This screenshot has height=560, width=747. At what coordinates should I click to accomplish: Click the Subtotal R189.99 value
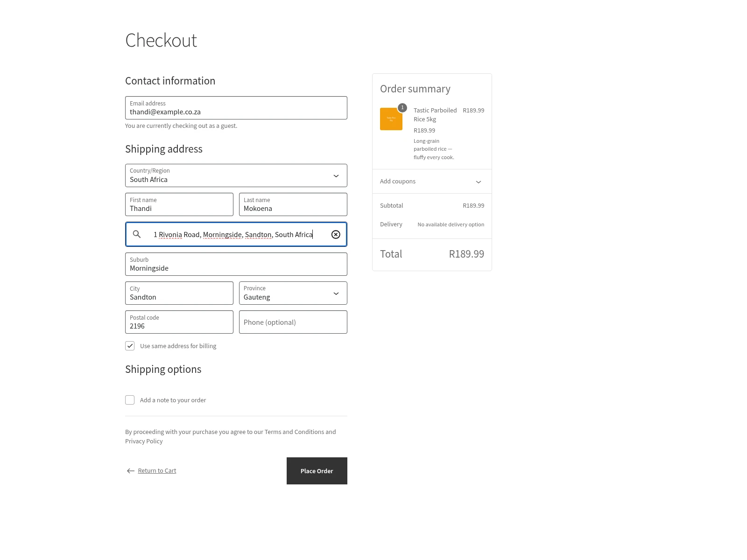[x=473, y=206]
